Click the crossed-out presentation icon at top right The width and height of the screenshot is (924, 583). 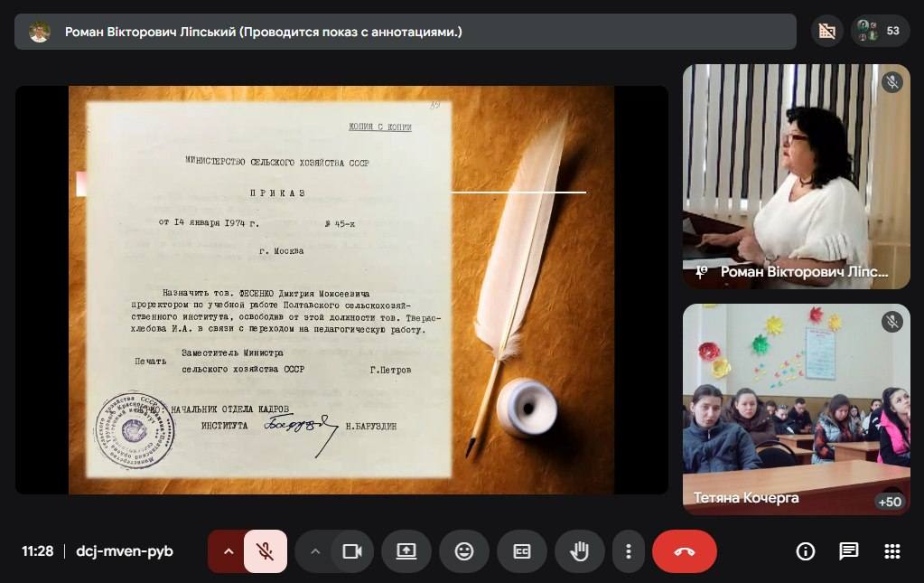point(826,31)
